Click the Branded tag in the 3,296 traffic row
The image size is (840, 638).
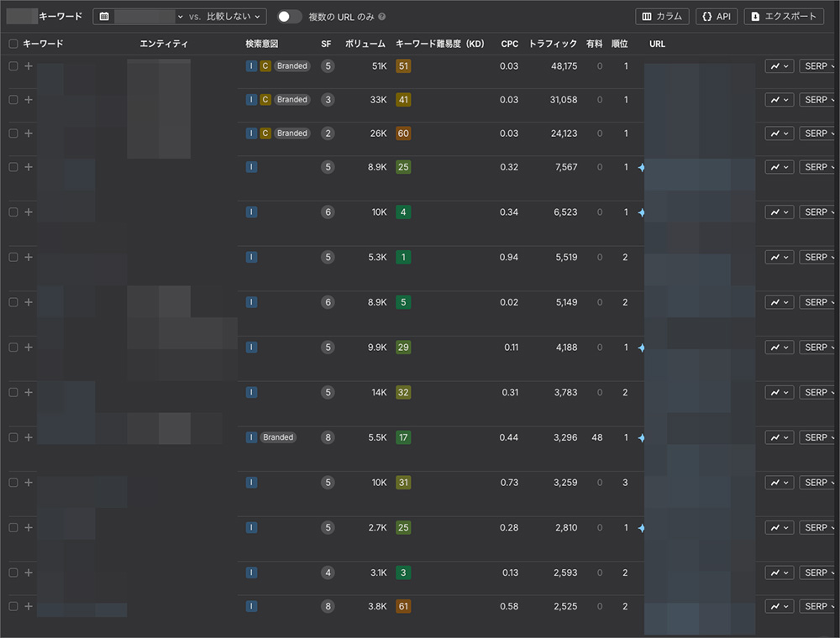278,437
